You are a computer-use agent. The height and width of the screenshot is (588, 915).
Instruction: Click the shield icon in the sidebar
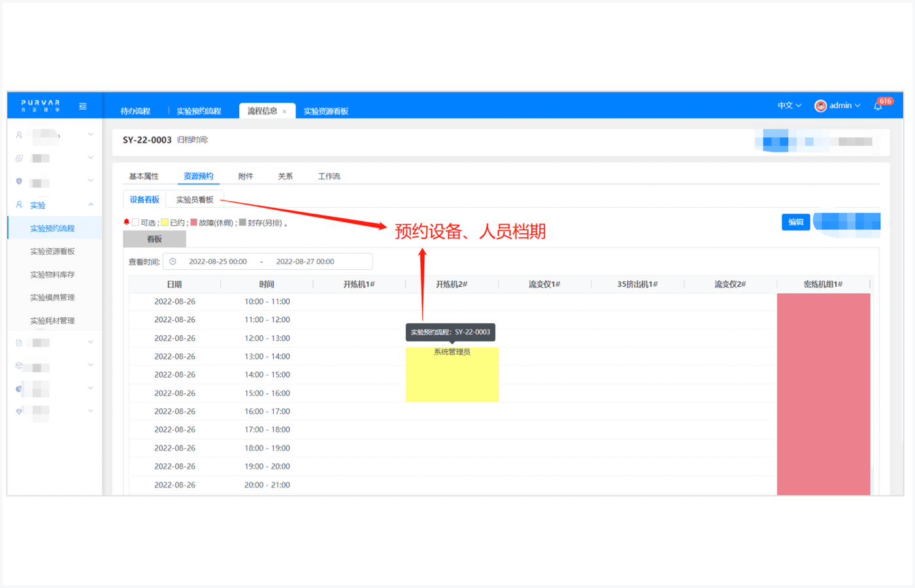tap(19, 181)
